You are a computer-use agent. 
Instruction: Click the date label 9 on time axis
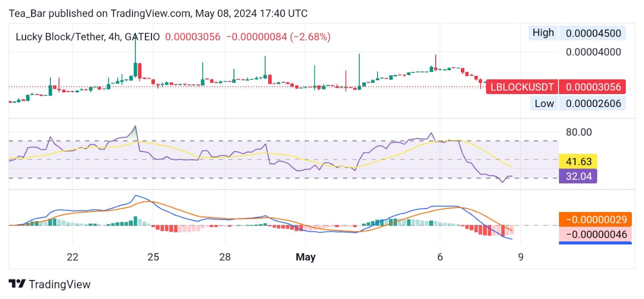(521, 257)
